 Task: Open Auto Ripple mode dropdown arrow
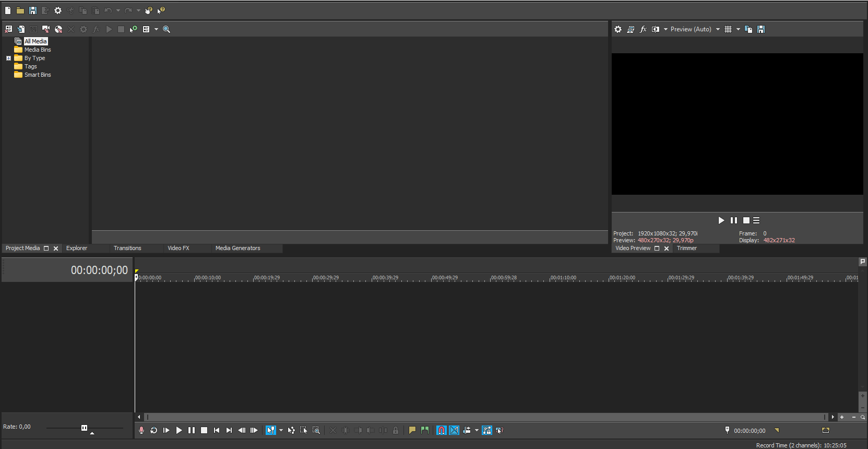pyautogui.click(x=477, y=430)
